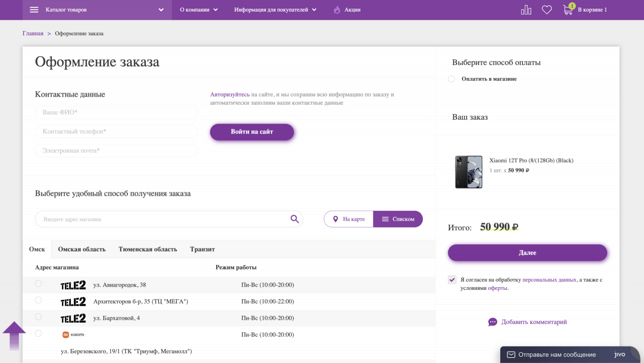Viewport: 644px width, 363px height.
Task: Switch to the Тюменская область tab
Action: point(148,249)
